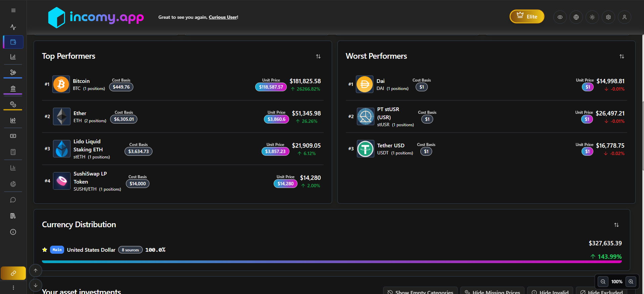Click the incomy.app logo
Image resolution: width=644 pixels, height=294 pixels.
[x=96, y=17]
